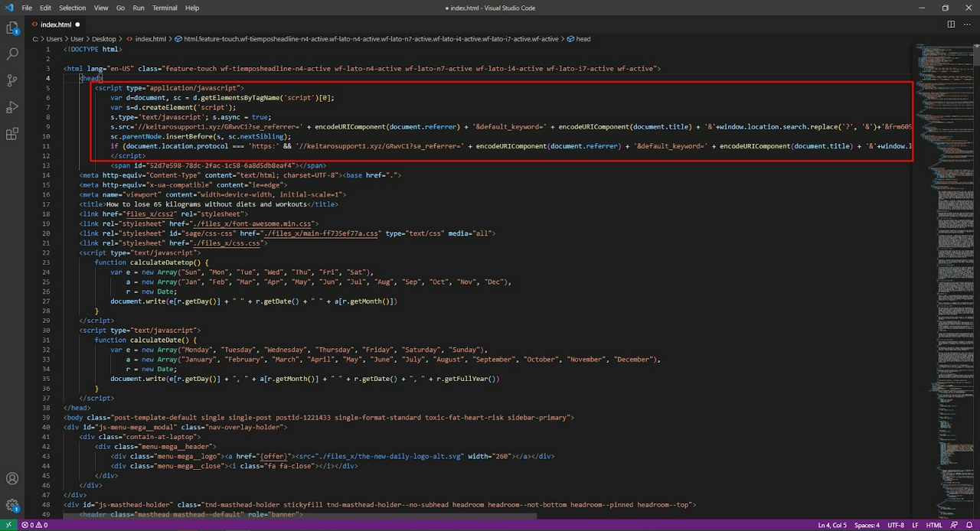Click the span id '52d7e598' line
Viewport: 980px width, 531px height.
coord(218,165)
